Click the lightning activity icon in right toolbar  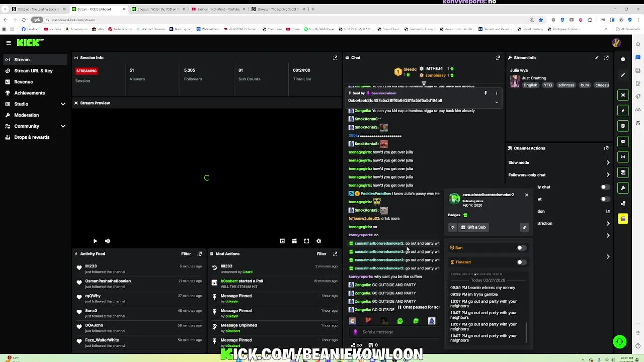623,111
